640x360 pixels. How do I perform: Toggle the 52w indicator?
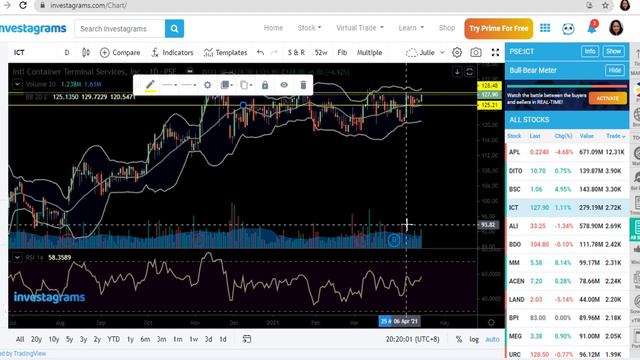point(321,53)
